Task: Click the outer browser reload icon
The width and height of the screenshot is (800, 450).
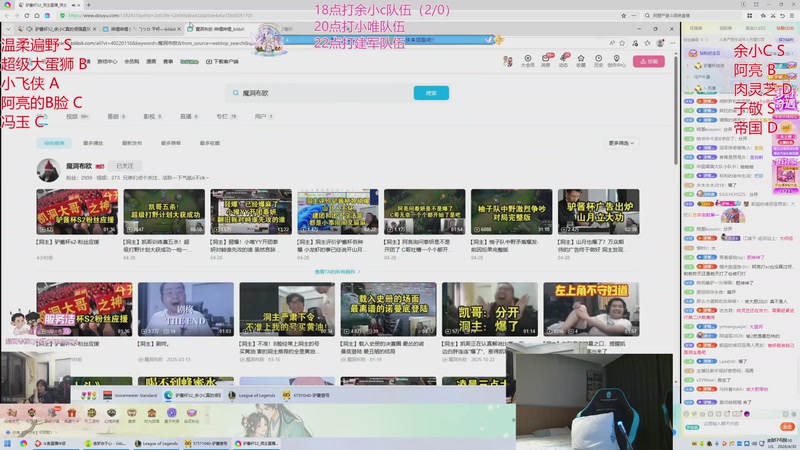Action: (27, 16)
